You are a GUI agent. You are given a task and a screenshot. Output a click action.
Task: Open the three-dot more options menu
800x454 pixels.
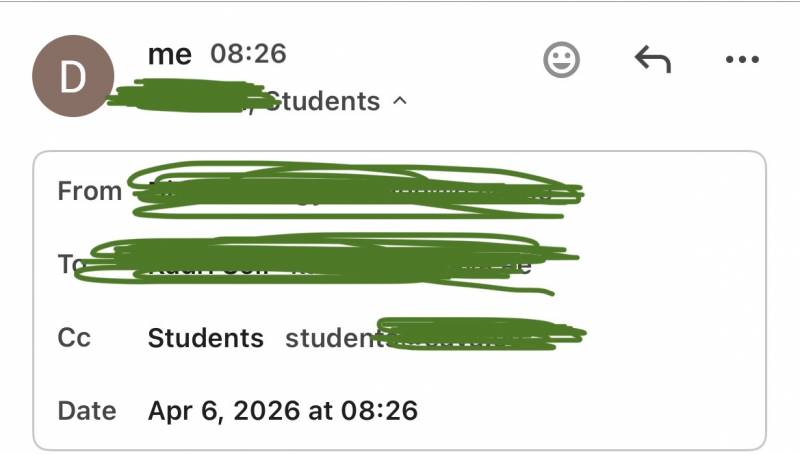pos(742,60)
